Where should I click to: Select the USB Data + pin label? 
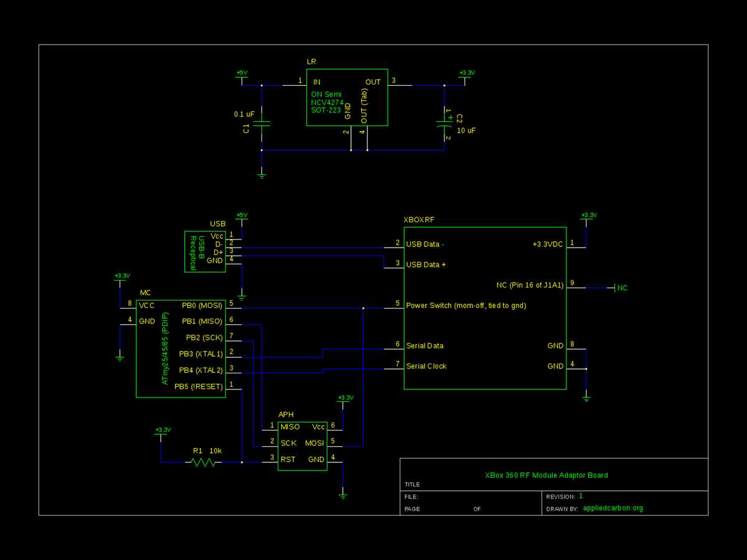[x=426, y=264]
